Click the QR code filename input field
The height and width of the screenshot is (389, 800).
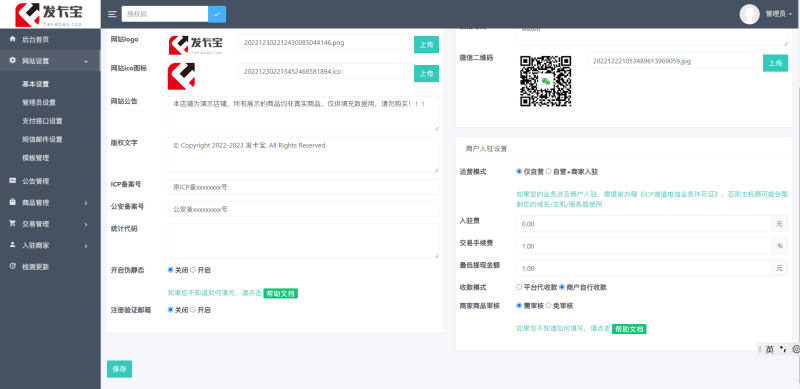tap(675, 61)
